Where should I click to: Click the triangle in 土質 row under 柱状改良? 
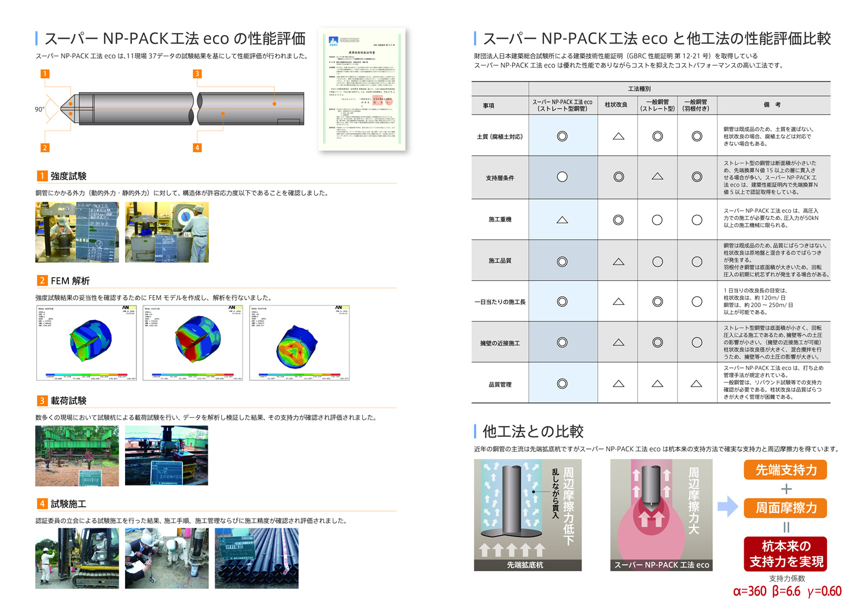tap(619, 137)
